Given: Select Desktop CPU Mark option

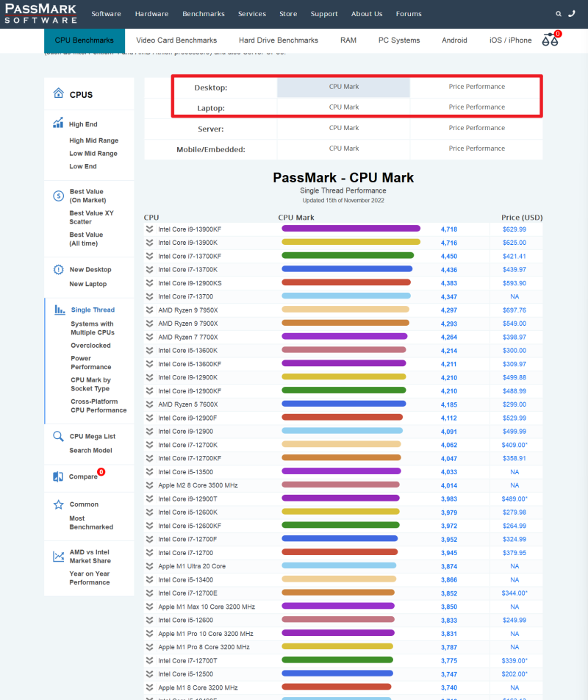Looking at the screenshot, I should (x=343, y=87).
